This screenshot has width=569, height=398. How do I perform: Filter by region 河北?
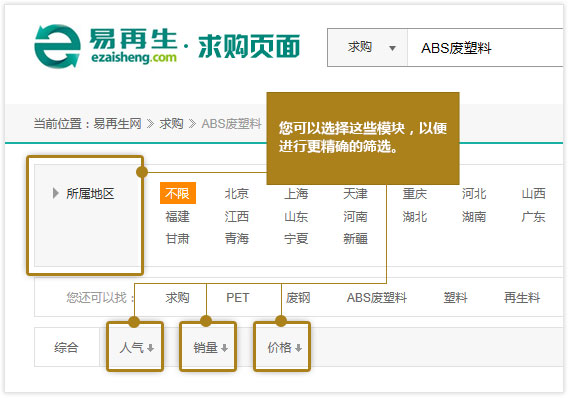click(474, 193)
